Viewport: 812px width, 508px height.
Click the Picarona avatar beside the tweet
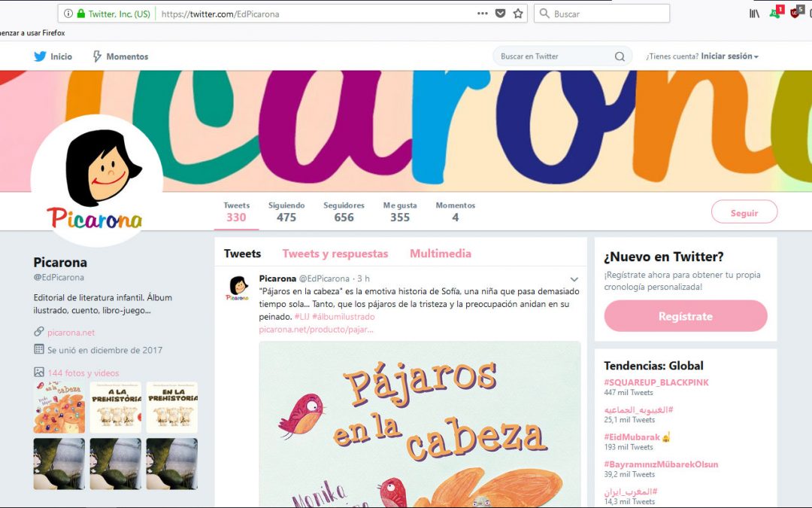(237, 288)
